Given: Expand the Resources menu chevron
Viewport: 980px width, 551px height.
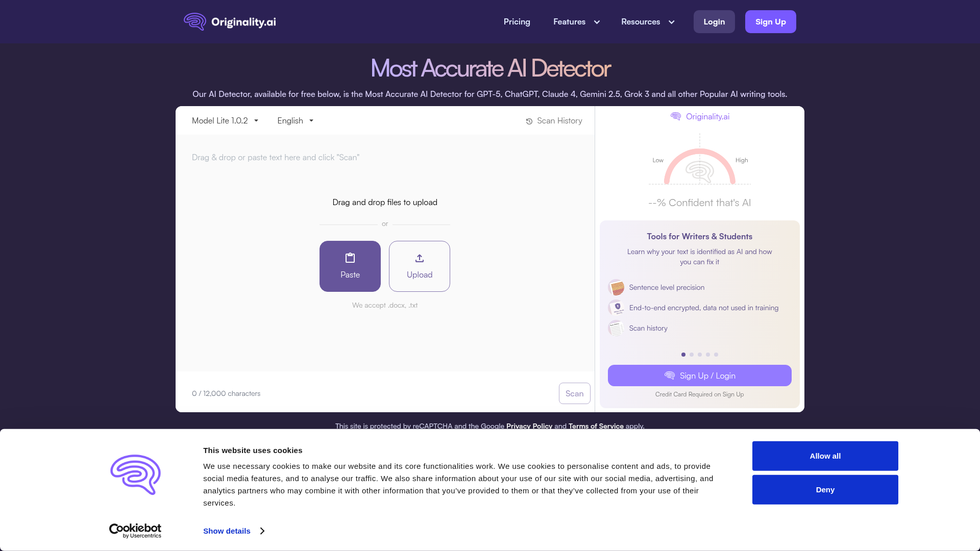Looking at the screenshot, I should (671, 22).
